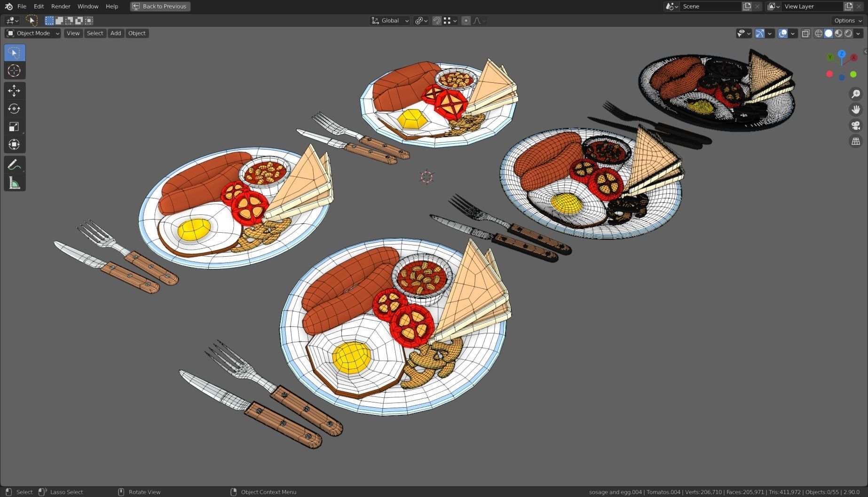Open Global transform orientation dropdown
This screenshot has height=497, width=868.
[x=390, y=21]
